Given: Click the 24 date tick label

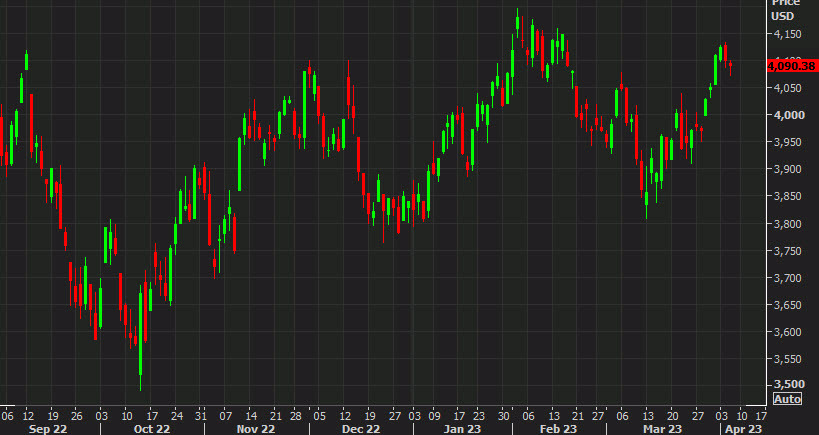Looking at the screenshot, I should click(x=177, y=416).
